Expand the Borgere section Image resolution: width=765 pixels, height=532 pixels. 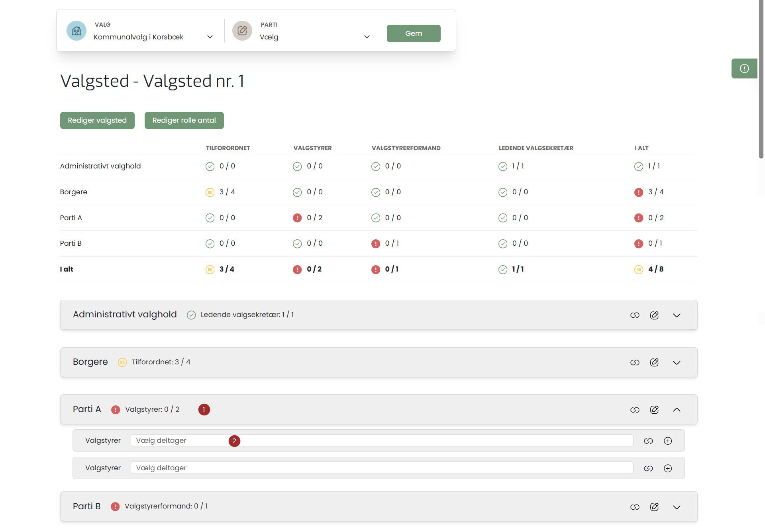(x=677, y=362)
